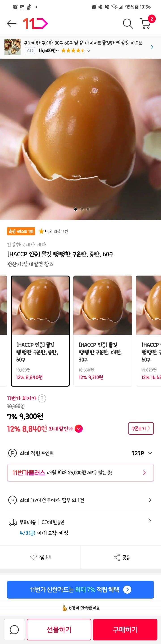Viewport: 161px width, 644px height.
Task: Tap the red 구매하기 button
Action: (x=125, y=629)
